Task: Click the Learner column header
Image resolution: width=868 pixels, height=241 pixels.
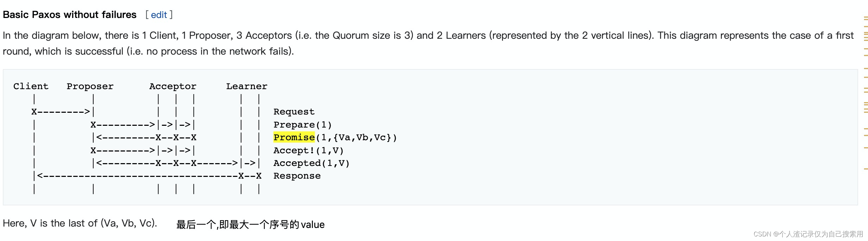Action: [247, 86]
